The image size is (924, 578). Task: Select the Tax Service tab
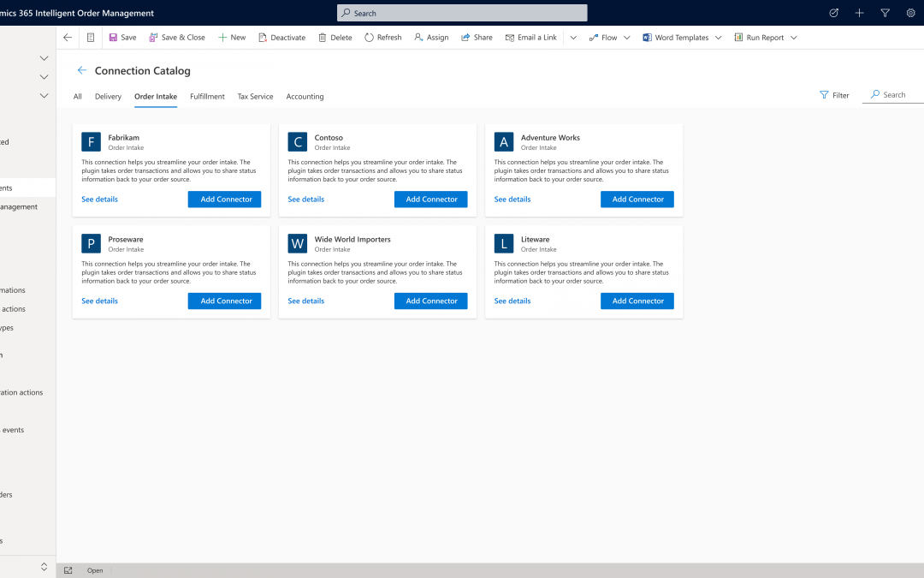(254, 96)
